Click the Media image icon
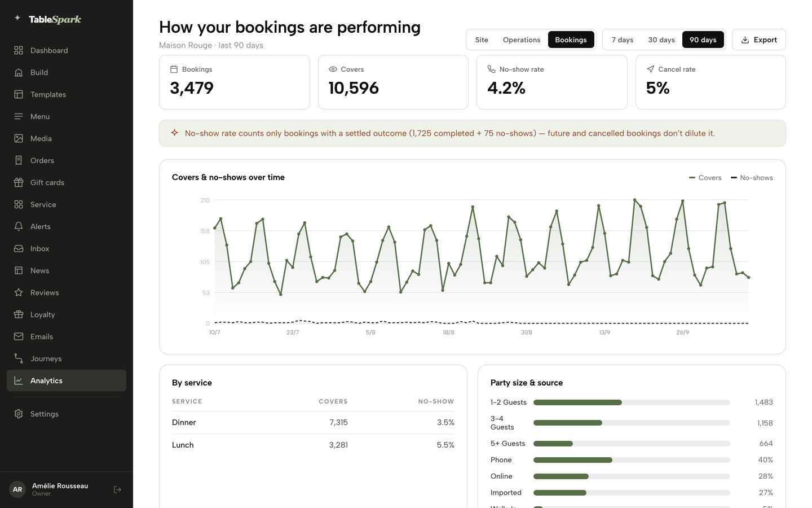The height and width of the screenshot is (508, 812). pyautogui.click(x=19, y=138)
